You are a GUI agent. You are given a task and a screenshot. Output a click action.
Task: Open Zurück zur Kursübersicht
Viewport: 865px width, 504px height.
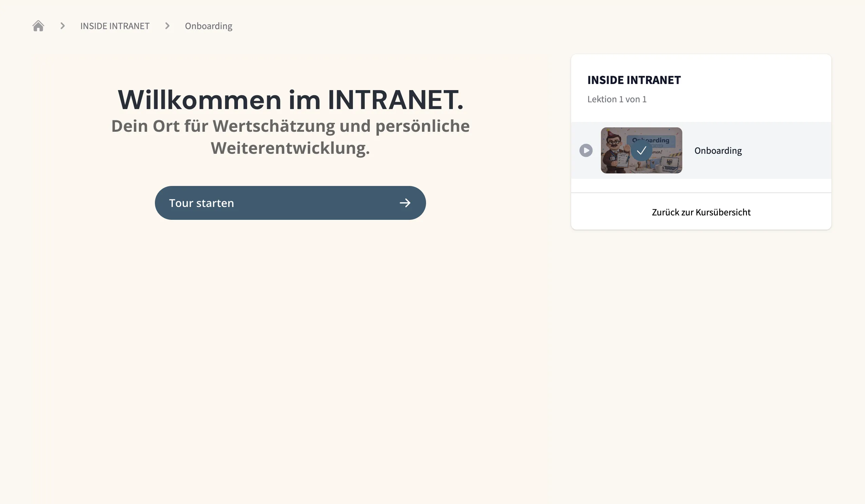pos(701,212)
